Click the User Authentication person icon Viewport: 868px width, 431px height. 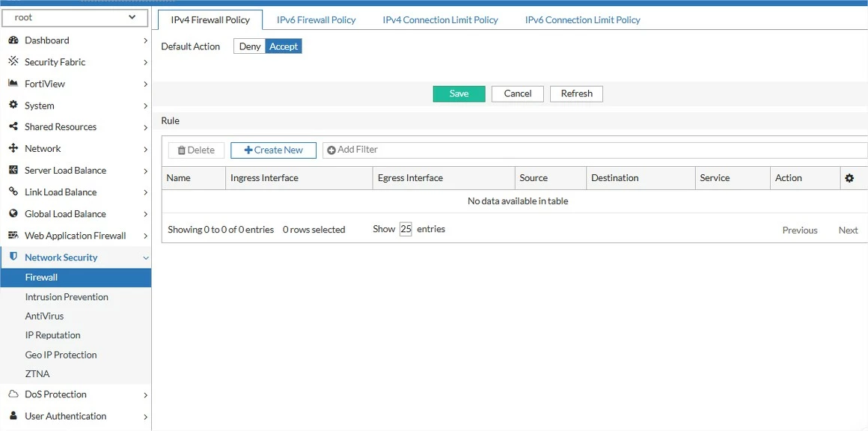point(13,415)
